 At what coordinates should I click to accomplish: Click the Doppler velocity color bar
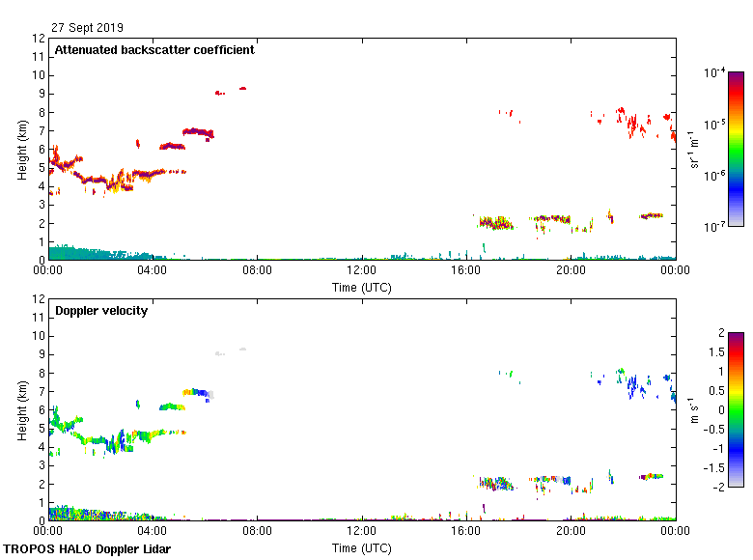736,409
